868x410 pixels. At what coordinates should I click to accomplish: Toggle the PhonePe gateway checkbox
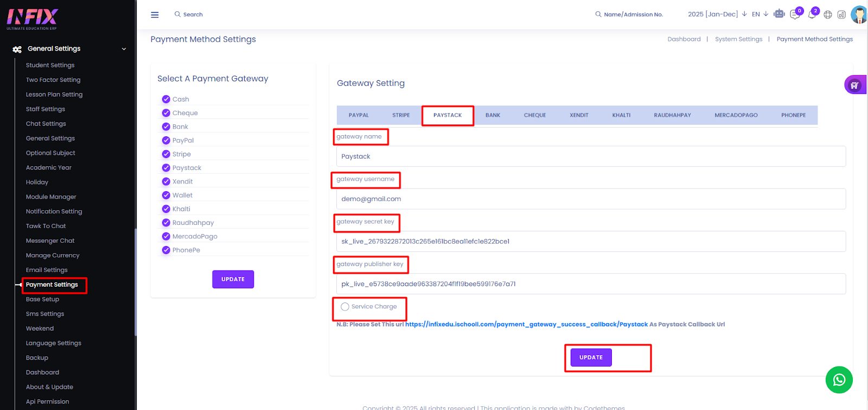coord(166,250)
